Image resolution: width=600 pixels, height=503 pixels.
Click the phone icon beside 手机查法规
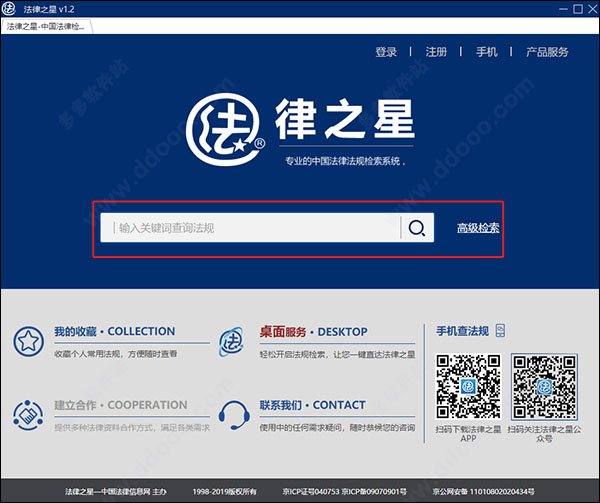click(x=500, y=330)
